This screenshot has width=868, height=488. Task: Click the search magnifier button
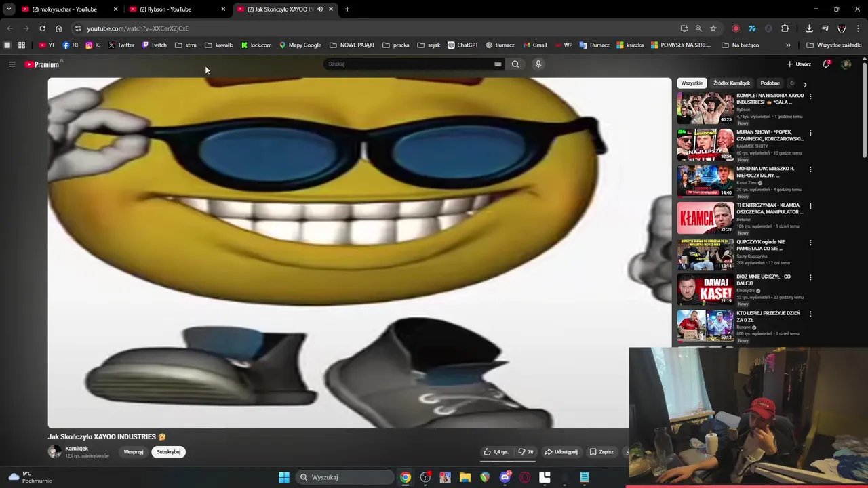(x=515, y=64)
